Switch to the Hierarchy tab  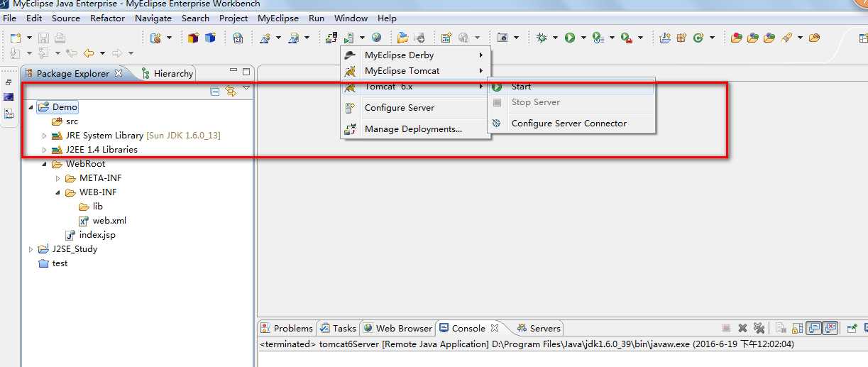(x=167, y=73)
